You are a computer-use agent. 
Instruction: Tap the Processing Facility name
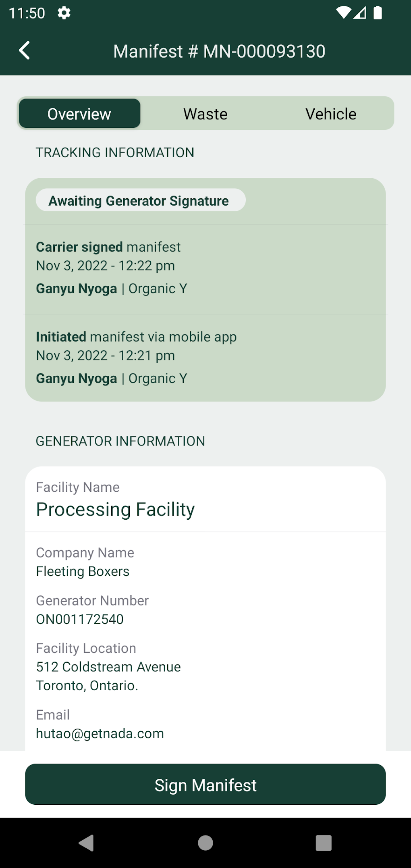116,509
